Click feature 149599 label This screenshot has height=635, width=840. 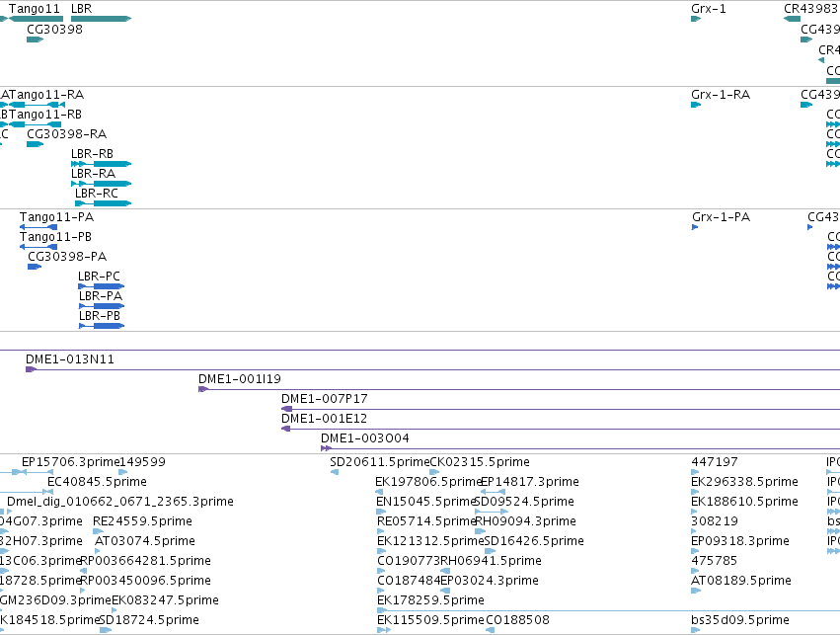(142, 462)
